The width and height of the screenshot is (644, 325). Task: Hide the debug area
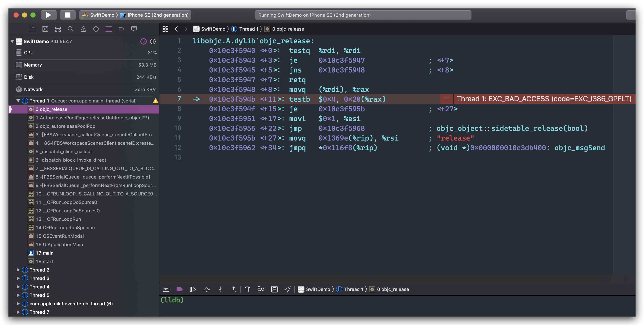coord(166,289)
